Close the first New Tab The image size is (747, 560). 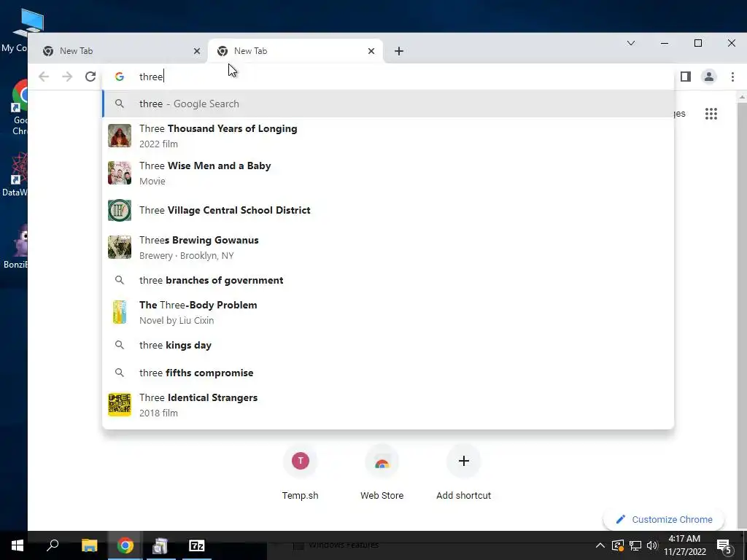197,51
